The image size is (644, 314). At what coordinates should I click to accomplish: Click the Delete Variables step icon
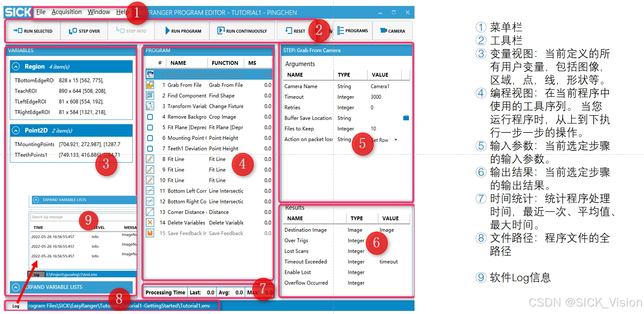(150, 222)
